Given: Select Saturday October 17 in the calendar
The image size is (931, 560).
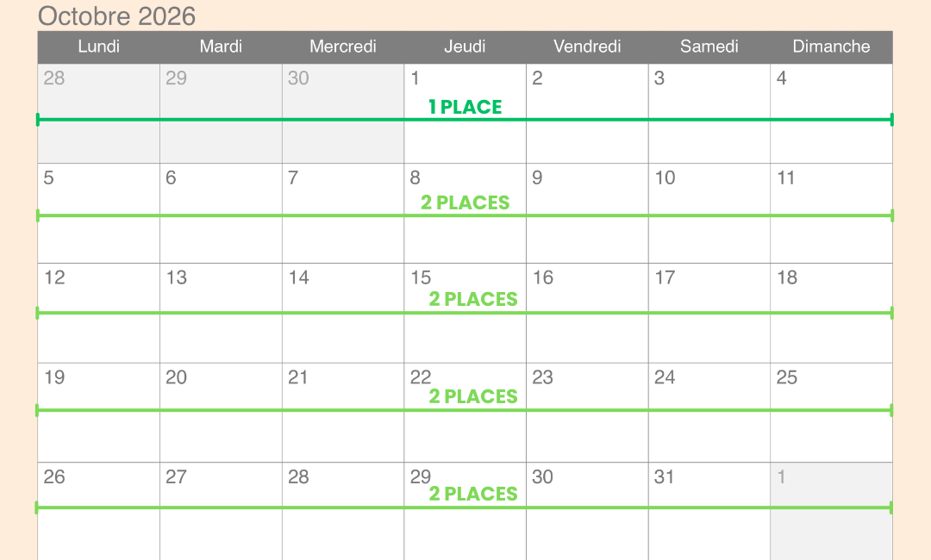Looking at the screenshot, I should [x=709, y=336].
